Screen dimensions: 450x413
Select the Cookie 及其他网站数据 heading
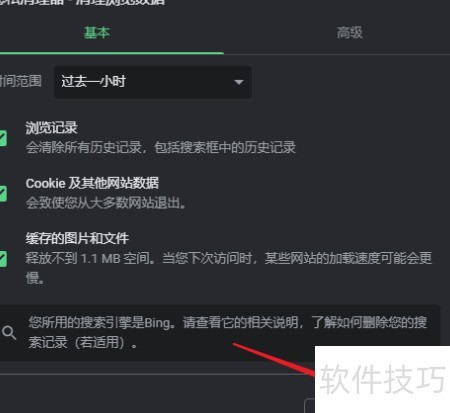[92, 183]
